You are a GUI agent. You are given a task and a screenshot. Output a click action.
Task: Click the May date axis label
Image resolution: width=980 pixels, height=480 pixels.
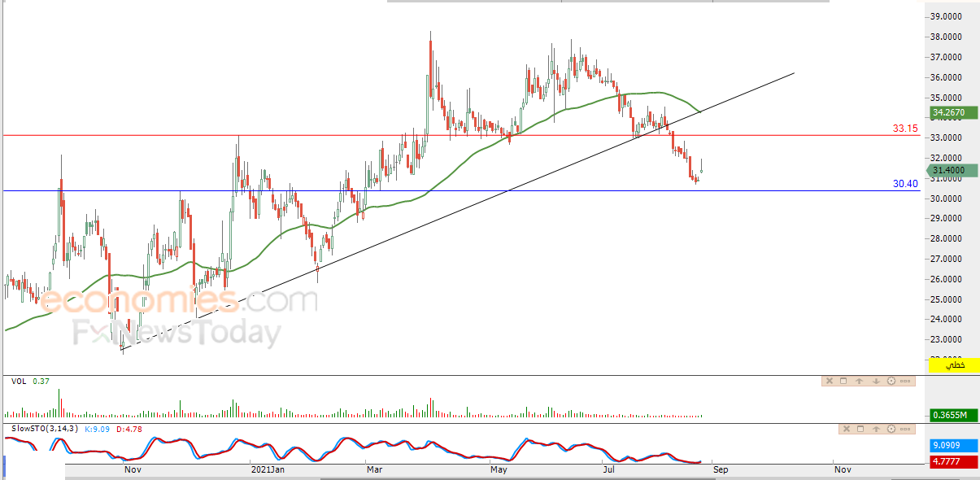point(499,469)
